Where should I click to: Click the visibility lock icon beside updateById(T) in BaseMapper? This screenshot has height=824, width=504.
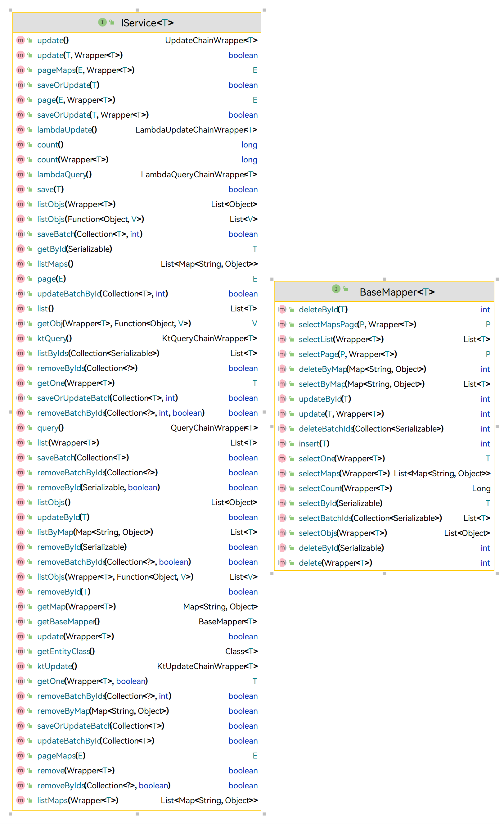point(291,399)
